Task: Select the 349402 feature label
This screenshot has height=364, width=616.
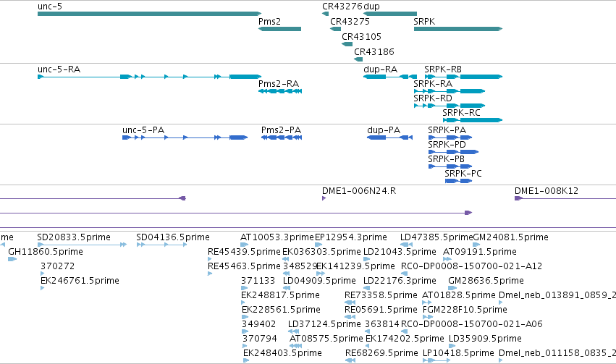Action: (x=259, y=324)
